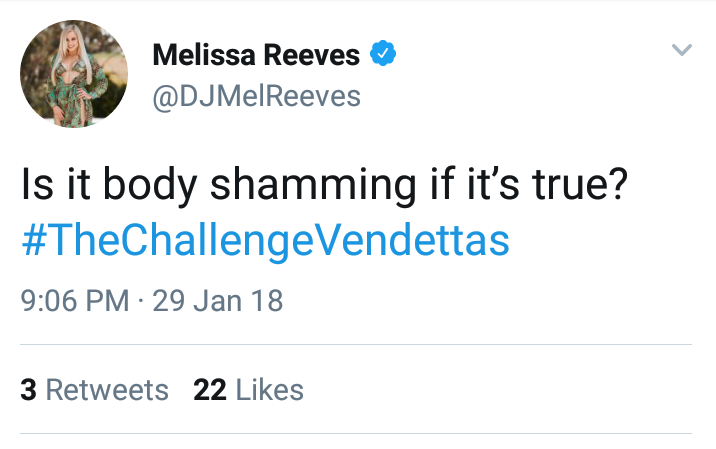Viewport: 716px width, 449px height.
Task: Click the white checkmark inside the badge
Action: coord(383,53)
